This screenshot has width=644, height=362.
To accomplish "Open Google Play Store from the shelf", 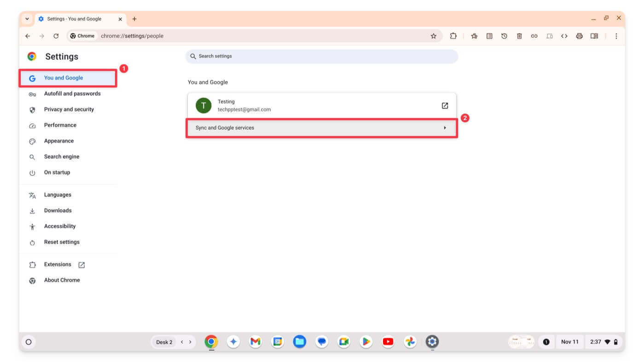I will pyautogui.click(x=366, y=342).
